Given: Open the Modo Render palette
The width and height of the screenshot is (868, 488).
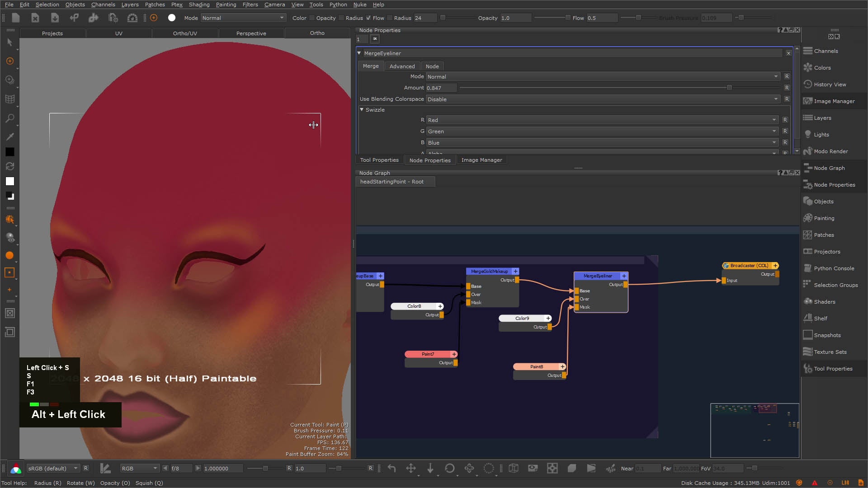Looking at the screenshot, I should pyautogui.click(x=830, y=151).
